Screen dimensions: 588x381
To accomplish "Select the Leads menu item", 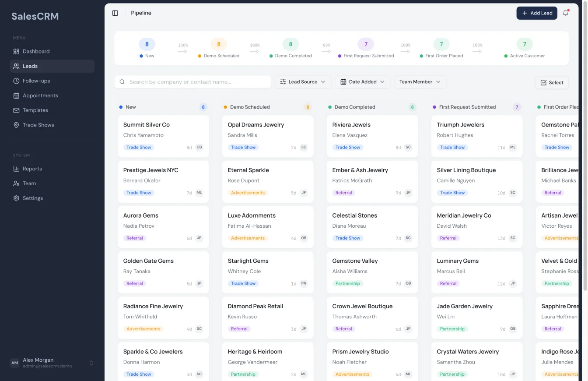I will point(31,66).
